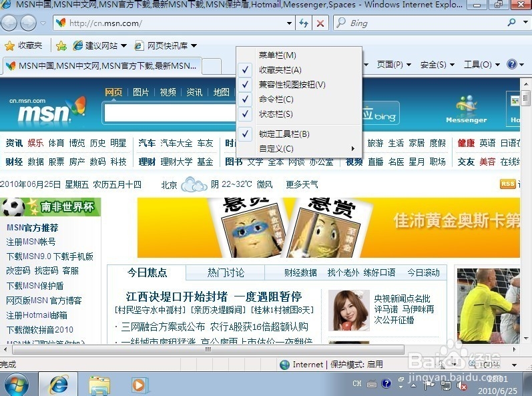Click the red Stop loading icon
This screenshot has width=532, height=396.
(x=320, y=23)
